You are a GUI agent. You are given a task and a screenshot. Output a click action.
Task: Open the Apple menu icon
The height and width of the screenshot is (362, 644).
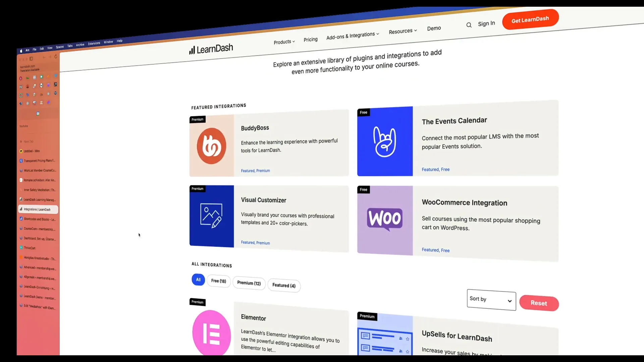pos(21,51)
